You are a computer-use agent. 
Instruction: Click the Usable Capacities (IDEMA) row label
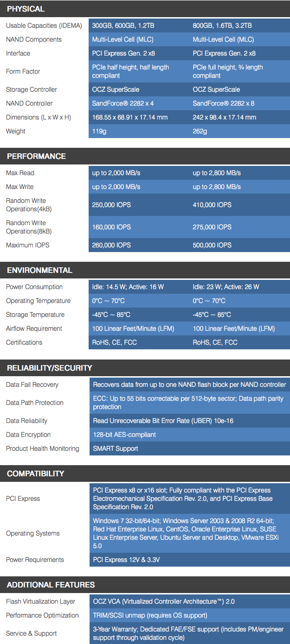44,25
